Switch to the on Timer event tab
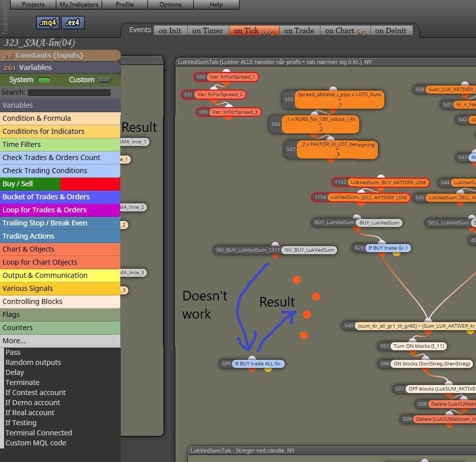This screenshot has height=462, width=476. [x=208, y=31]
